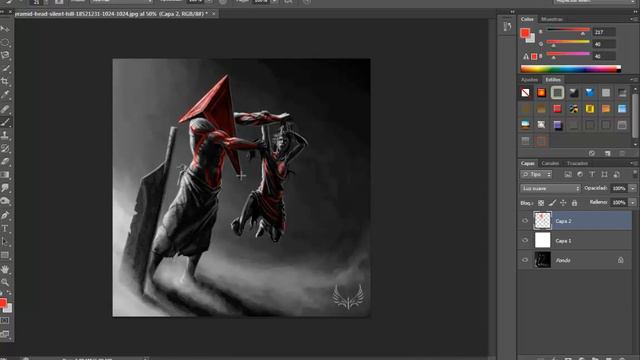Click the clear style icon below the styles
This screenshot has width=640, height=360.
(x=592, y=153)
